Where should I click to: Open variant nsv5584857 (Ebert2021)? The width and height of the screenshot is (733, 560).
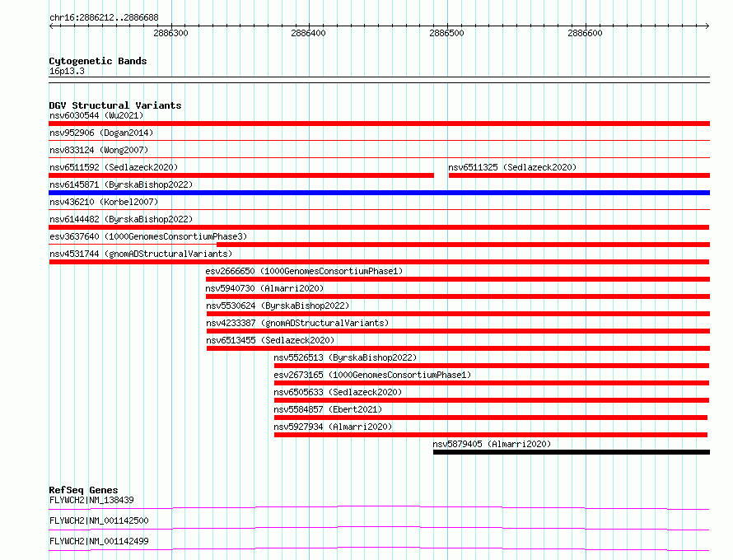tap(328, 409)
